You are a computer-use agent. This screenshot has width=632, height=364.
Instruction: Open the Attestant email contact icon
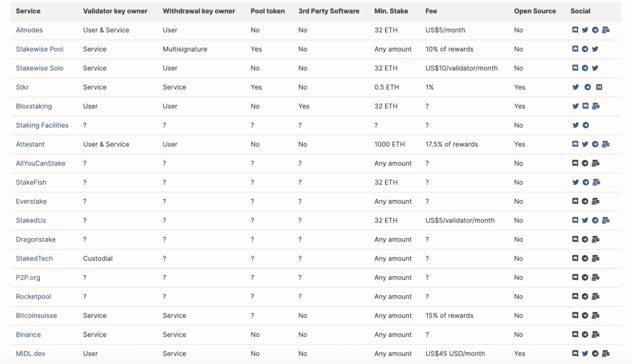(606, 144)
